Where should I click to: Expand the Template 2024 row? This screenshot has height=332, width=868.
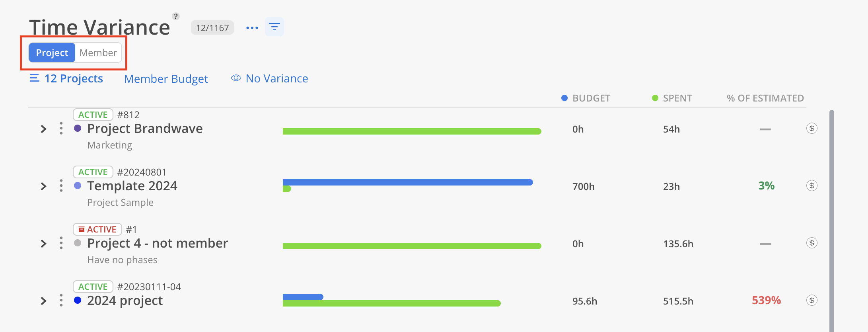coord(43,186)
